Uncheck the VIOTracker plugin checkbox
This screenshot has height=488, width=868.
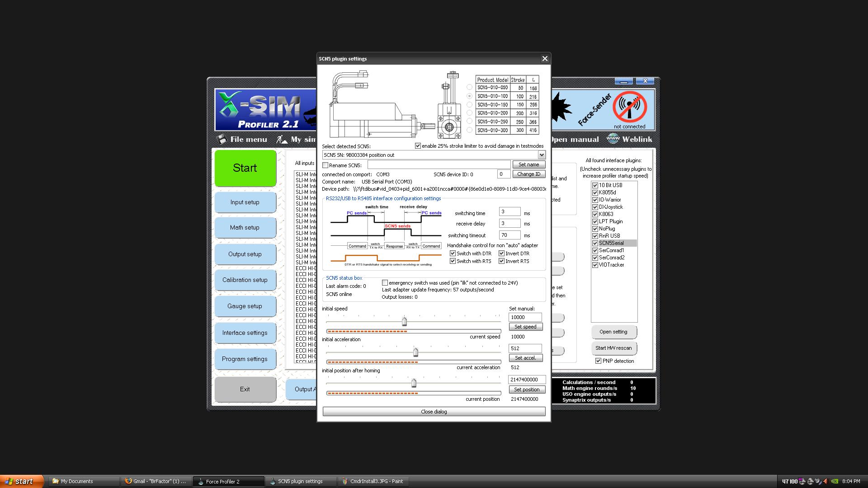(595, 265)
